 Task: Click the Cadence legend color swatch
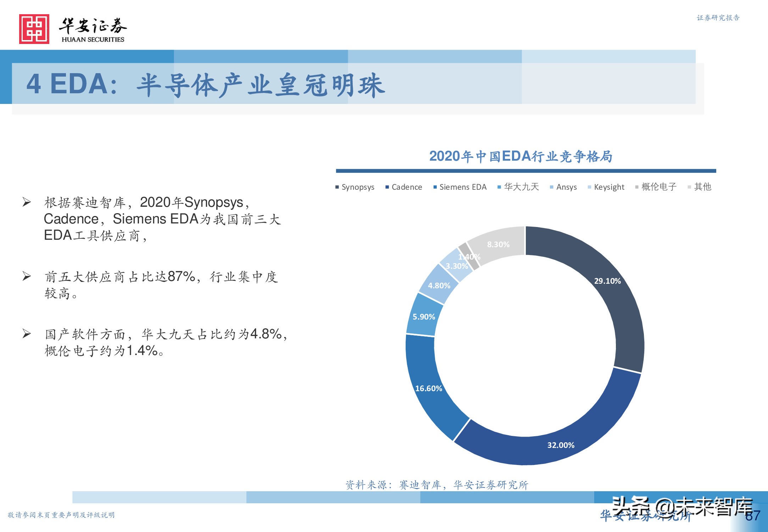tap(387, 187)
